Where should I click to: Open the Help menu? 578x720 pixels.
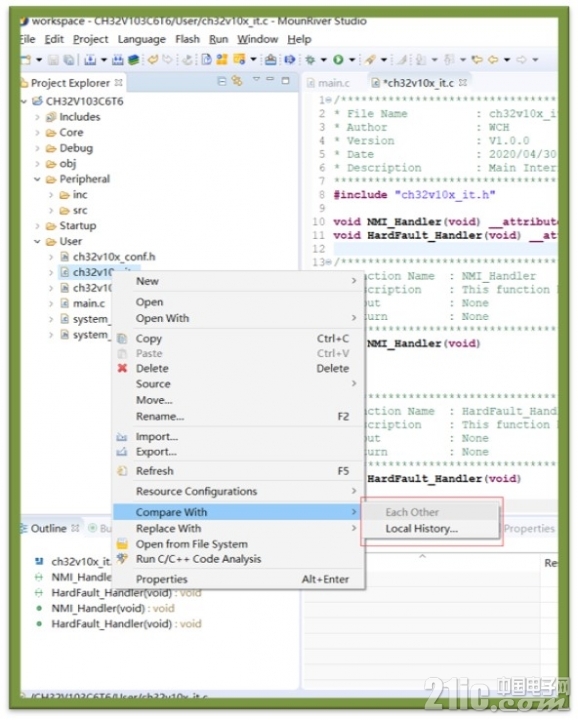tap(299, 39)
